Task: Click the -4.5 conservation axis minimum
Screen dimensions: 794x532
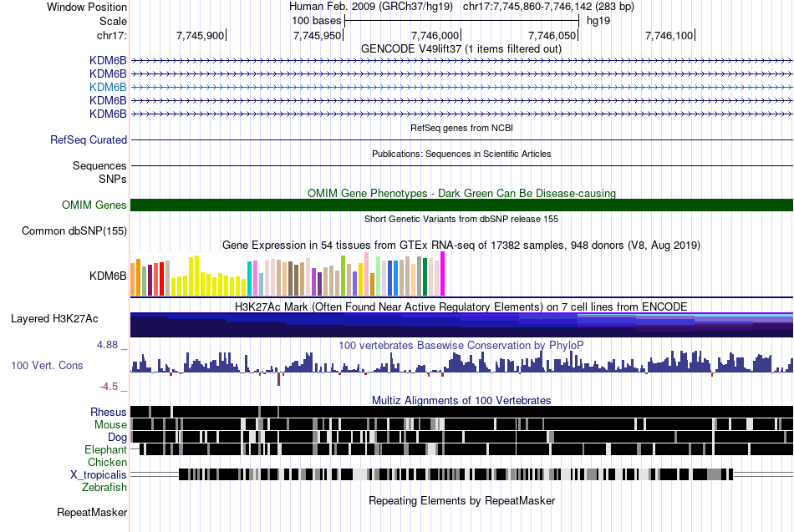Action: coord(109,387)
